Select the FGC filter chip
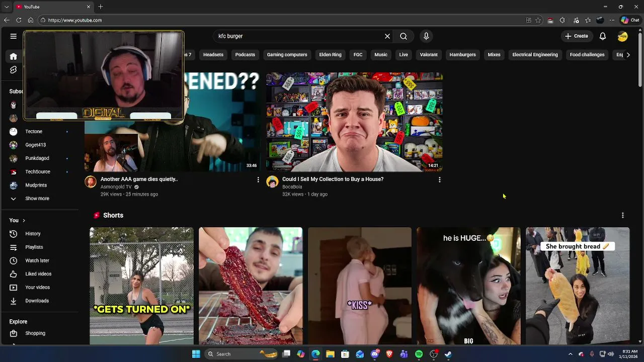Screen dimensions: 644x362 pyautogui.click(x=358, y=55)
